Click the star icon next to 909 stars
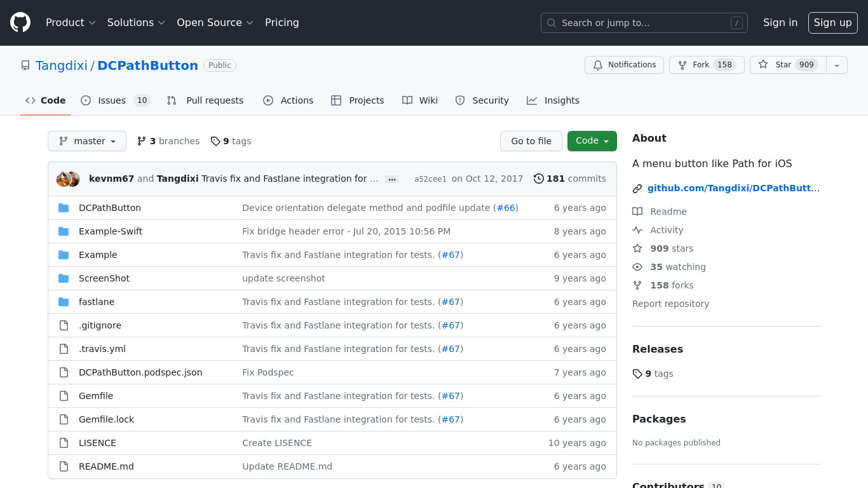This screenshot has width=868, height=488. pos(637,248)
